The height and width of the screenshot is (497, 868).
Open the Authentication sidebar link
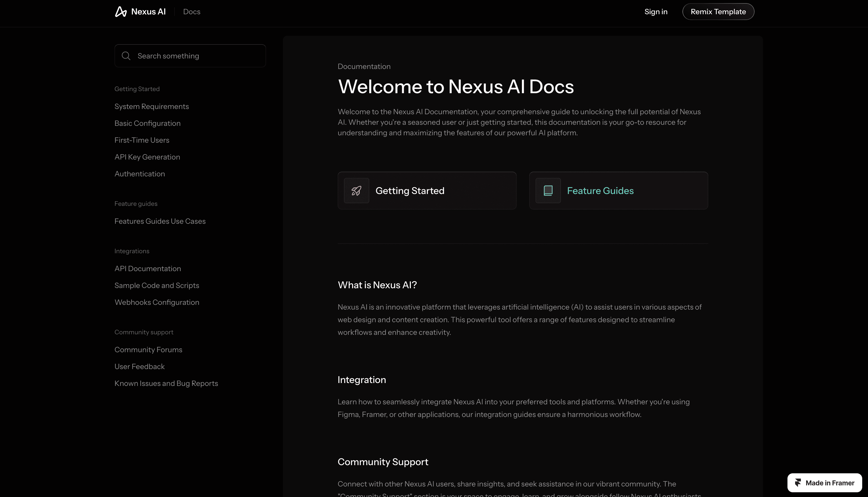[139, 174]
